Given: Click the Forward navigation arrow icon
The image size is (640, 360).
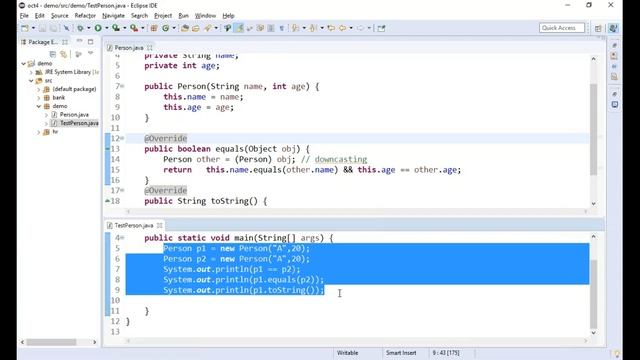Looking at the screenshot, I should [x=360, y=28].
